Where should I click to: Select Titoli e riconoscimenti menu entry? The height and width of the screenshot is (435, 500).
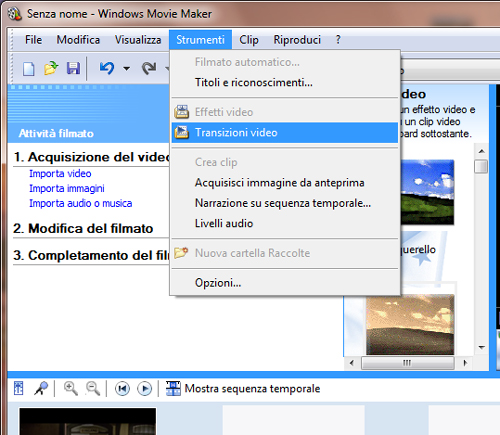285,82
